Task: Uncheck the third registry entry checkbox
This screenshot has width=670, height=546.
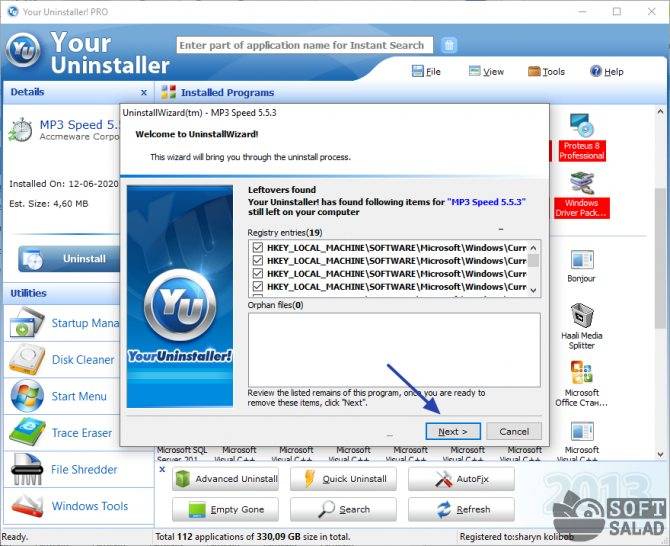Action: pos(258,273)
